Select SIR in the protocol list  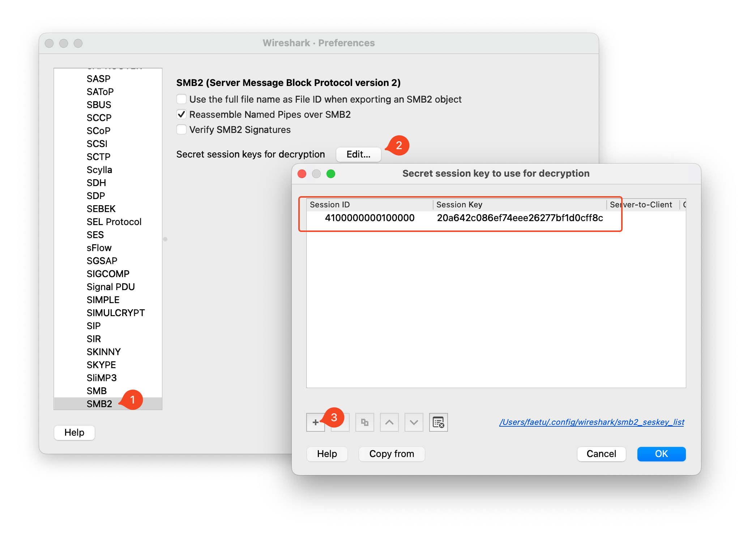tap(108, 339)
